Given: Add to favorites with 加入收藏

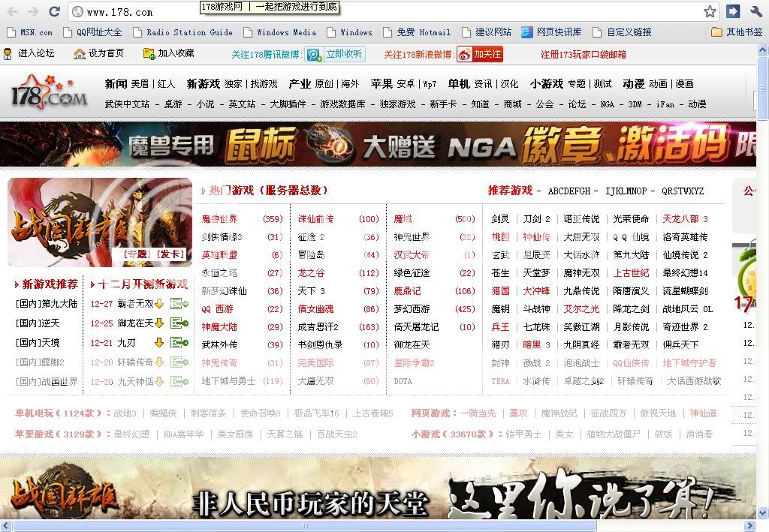Looking at the screenshot, I should (169, 53).
